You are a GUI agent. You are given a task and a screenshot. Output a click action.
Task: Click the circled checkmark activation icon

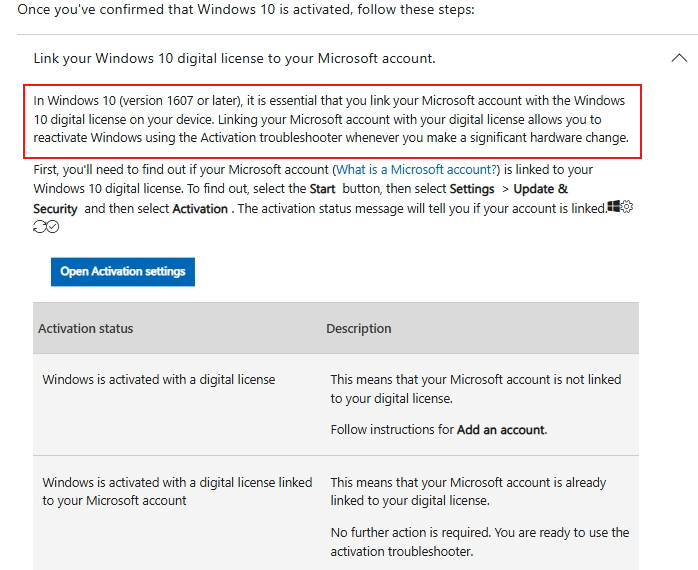tap(53, 227)
